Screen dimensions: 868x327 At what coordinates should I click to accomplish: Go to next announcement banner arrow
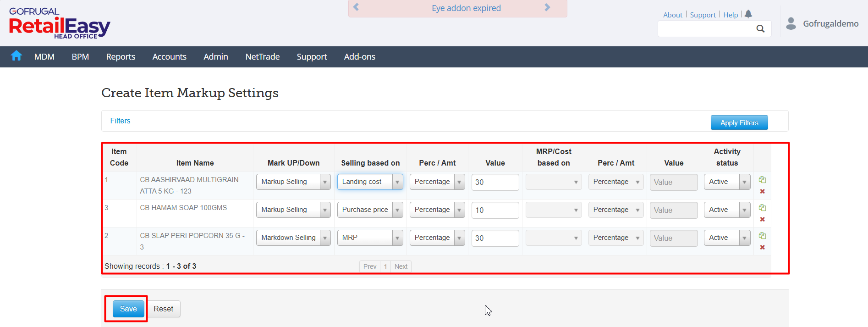click(x=547, y=7)
